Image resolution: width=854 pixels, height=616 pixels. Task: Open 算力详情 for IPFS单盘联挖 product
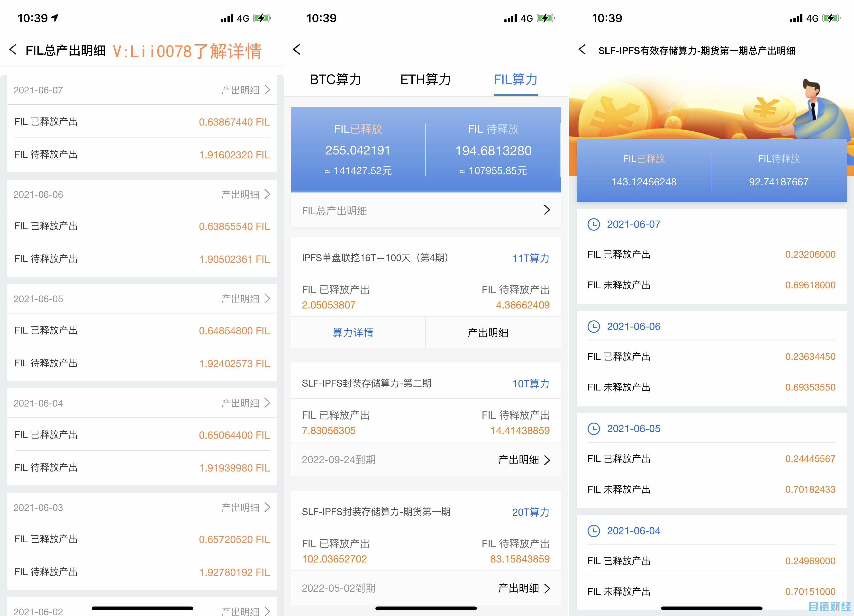(353, 333)
